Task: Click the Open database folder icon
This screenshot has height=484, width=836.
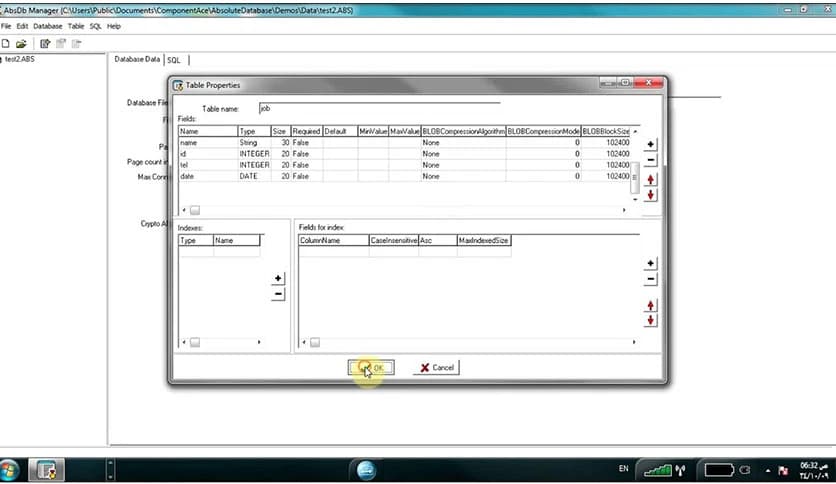Action: (21, 44)
